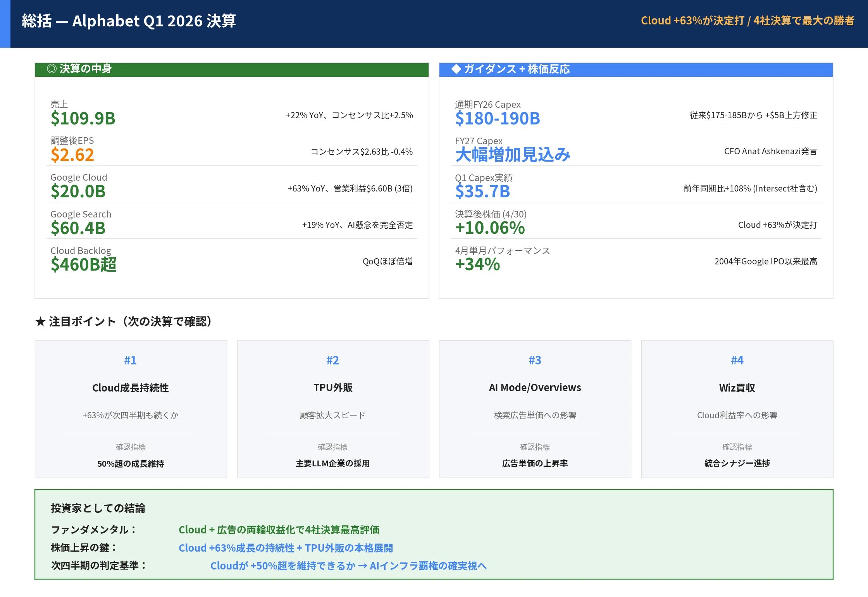Click the note 営業利益$6.60B (3倍)
The height and width of the screenshot is (597, 868).
[x=373, y=188]
